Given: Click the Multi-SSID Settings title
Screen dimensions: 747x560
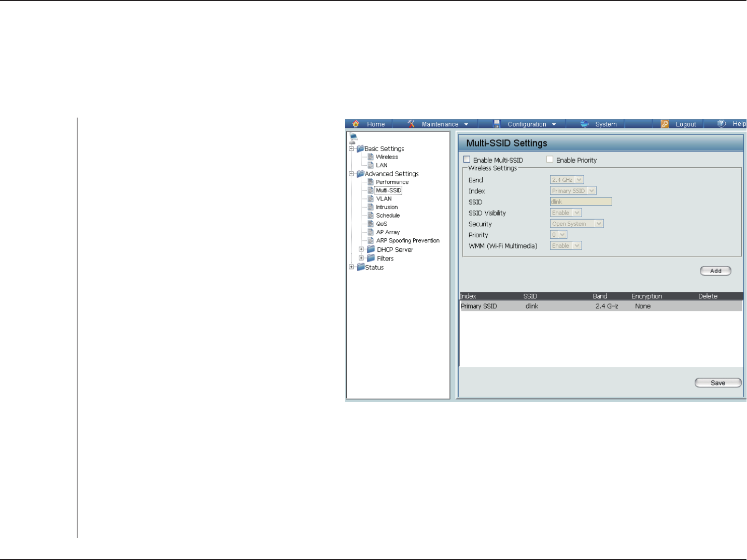Looking at the screenshot, I should 506,143.
